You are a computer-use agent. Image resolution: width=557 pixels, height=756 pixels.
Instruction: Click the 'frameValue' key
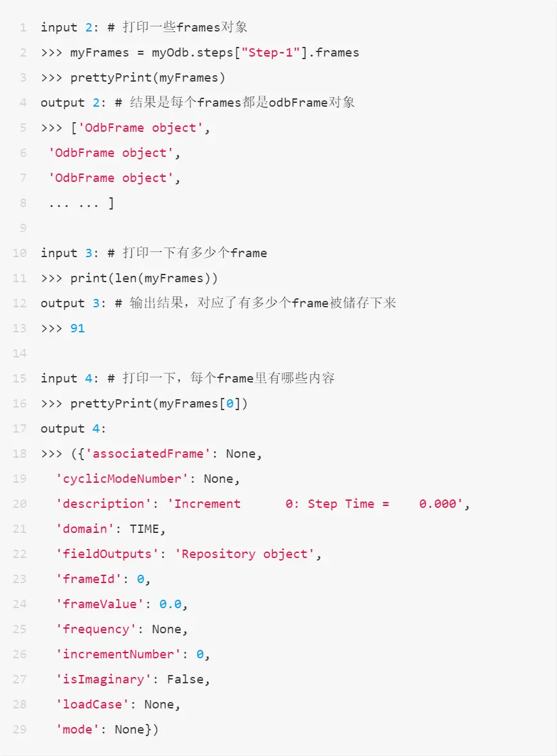click(100, 604)
